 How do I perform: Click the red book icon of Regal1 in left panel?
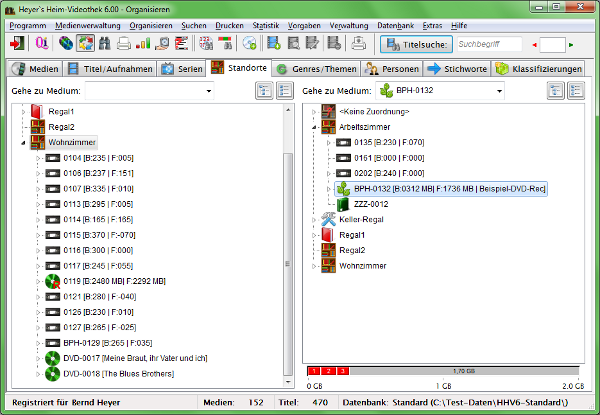coord(37,111)
